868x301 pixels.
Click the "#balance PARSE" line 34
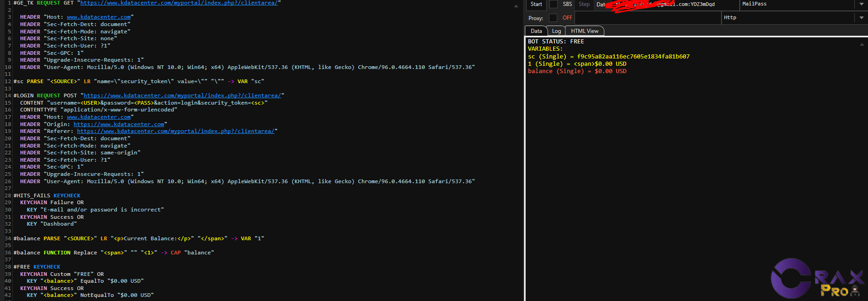[x=139, y=238]
